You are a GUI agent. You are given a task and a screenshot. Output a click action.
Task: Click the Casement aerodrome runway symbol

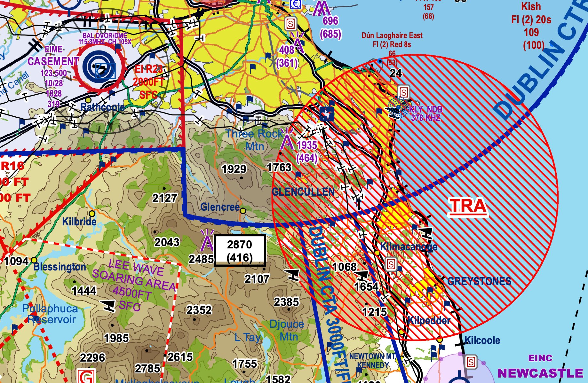click(x=99, y=67)
